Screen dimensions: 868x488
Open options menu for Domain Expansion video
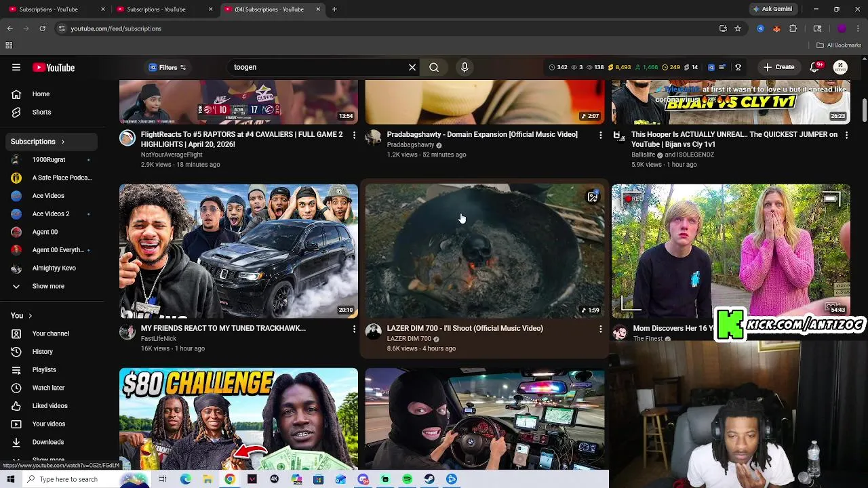pos(600,135)
